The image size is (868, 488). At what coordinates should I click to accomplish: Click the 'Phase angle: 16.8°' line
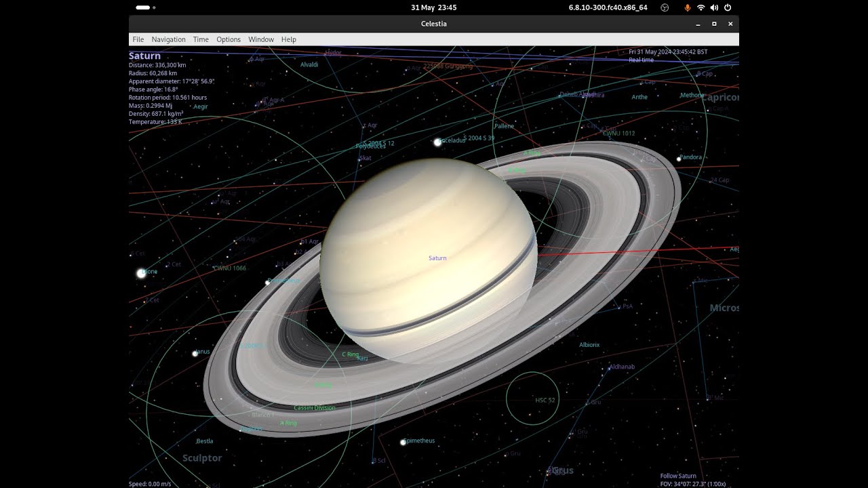pos(153,89)
